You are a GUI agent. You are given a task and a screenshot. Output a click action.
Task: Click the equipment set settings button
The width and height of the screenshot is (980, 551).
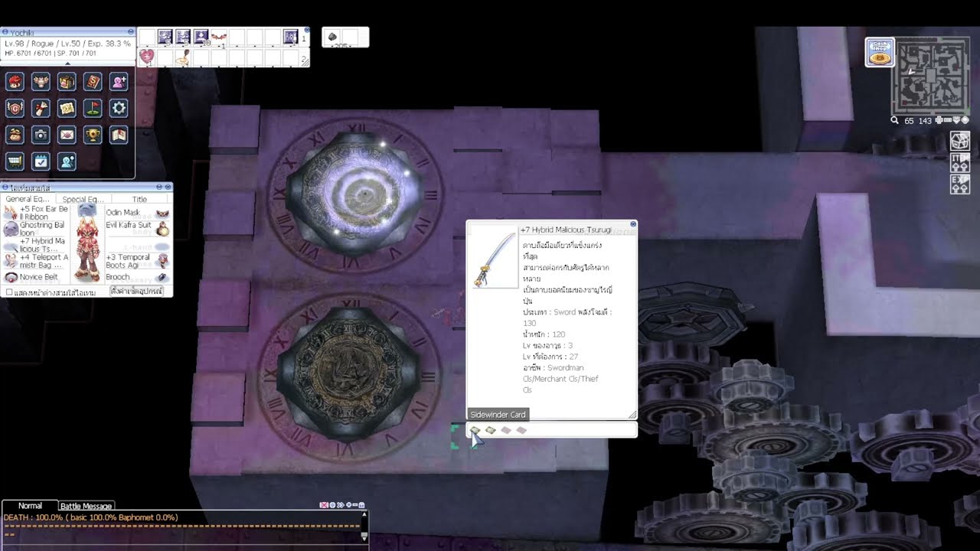(136, 292)
